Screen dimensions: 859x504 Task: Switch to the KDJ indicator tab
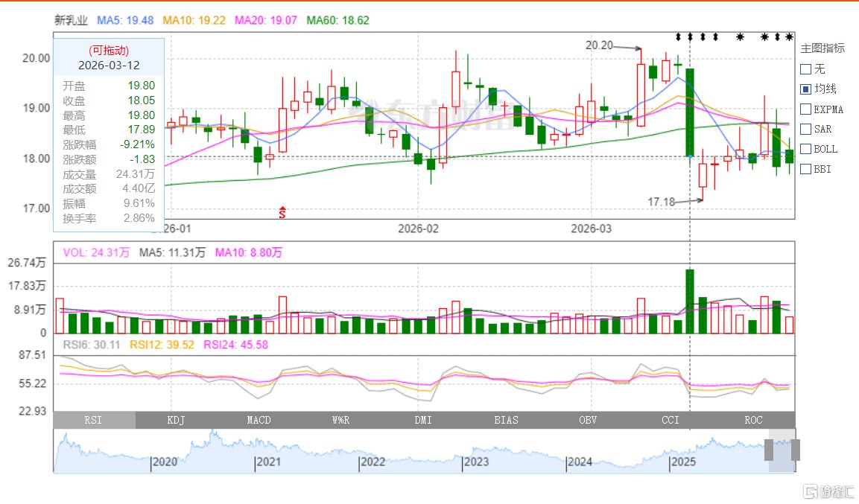[x=176, y=420]
